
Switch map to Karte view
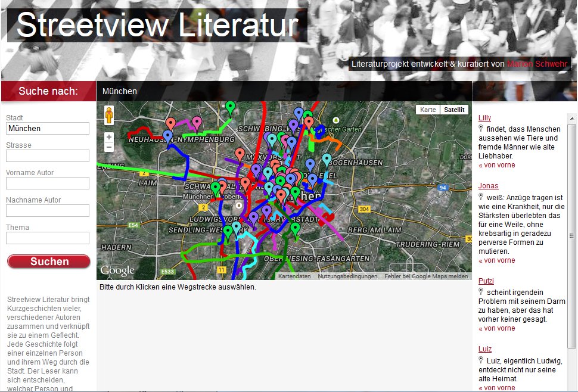tap(428, 110)
